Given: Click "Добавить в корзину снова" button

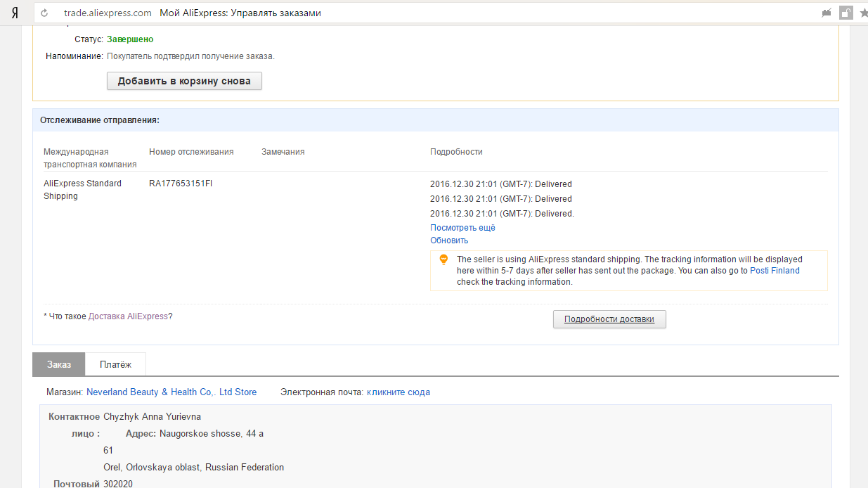Looking at the screenshot, I should point(184,81).
